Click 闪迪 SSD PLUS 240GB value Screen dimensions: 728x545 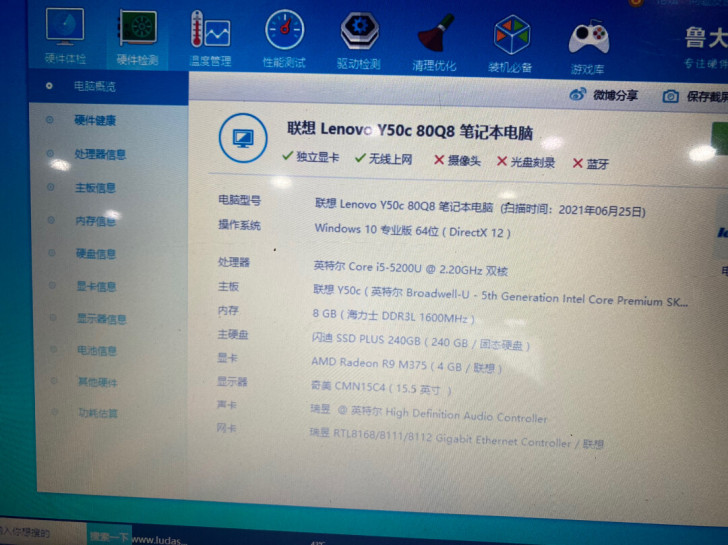421,341
